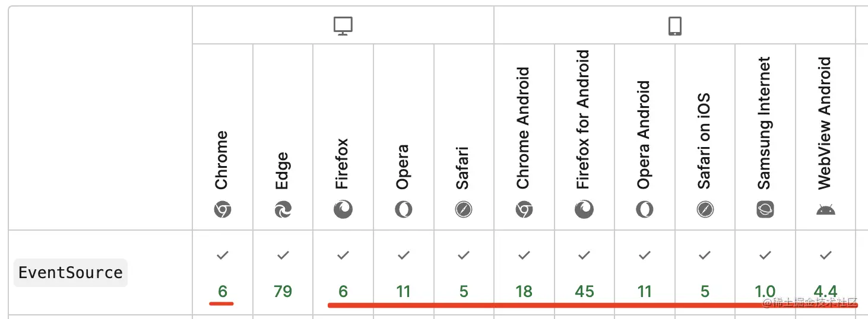The height and width of the screenshot is (319, 868).
Task: Click the Samsung Internet logo icon
Action: tap(765, 209)
